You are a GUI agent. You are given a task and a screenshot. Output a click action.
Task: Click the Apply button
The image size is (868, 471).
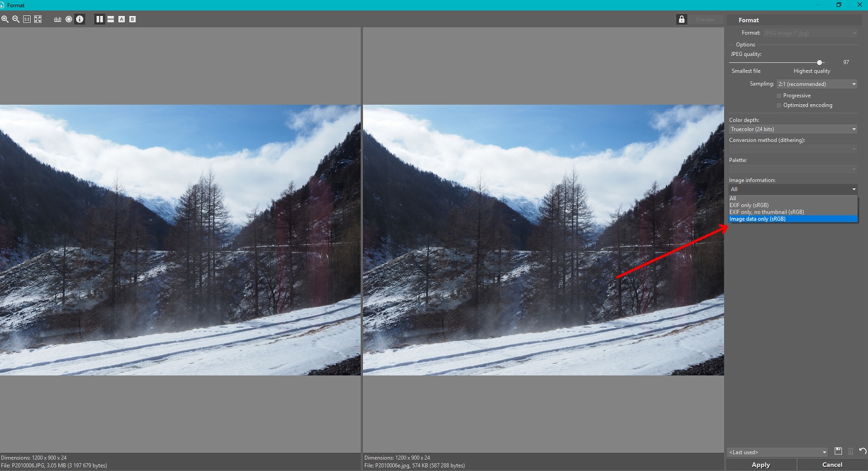pyautogui.click(x=761, y=465)
